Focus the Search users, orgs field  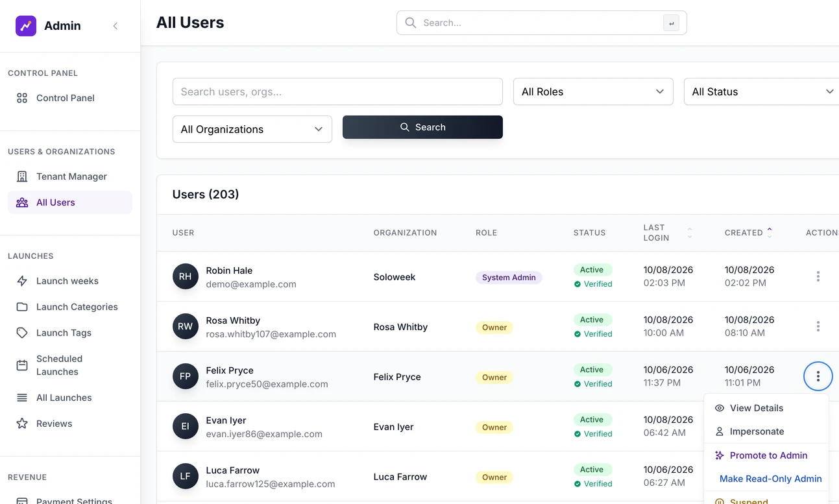pos(337,91)
